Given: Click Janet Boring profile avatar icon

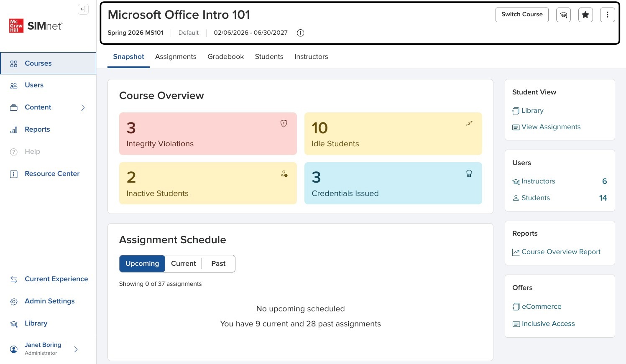Looking at the screenshot, I should [x=14, y=349].
